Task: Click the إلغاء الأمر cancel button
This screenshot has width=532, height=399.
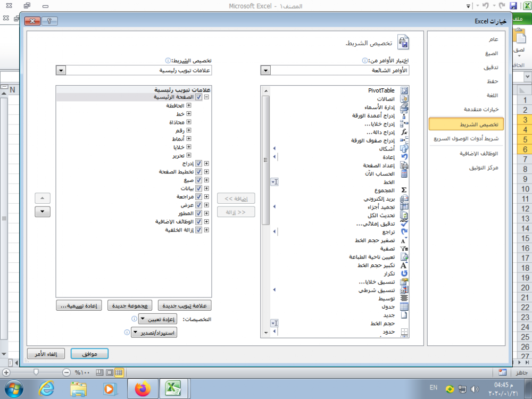Action: [x=46, y=354]
